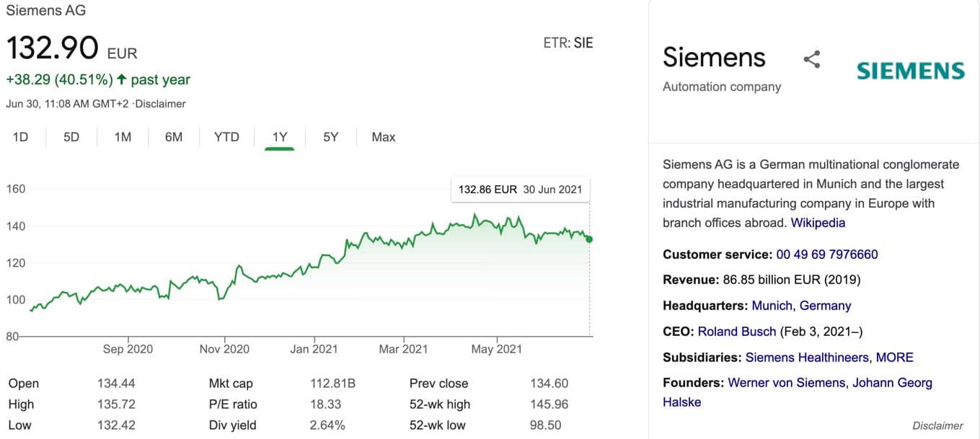Open the Disclaimer link under the price

160,104
